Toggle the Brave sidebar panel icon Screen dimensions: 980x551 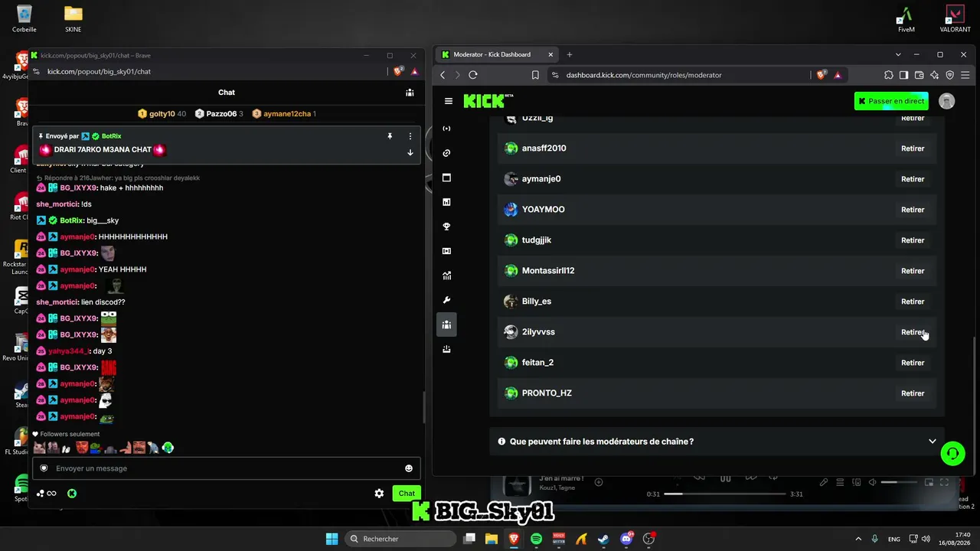click(x=904, y=75)
